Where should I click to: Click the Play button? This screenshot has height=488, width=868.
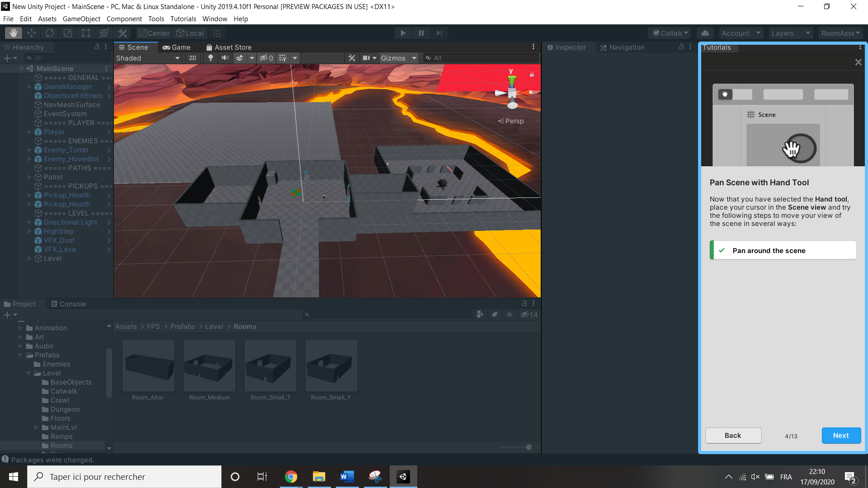click(403, 33)
